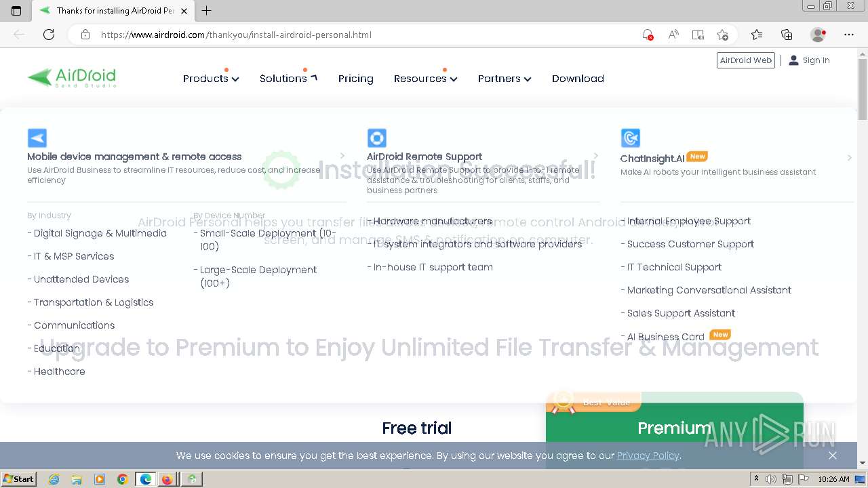868x488 pixels.
Task: Show hidden system tray icons
Action: click(756, 479)
